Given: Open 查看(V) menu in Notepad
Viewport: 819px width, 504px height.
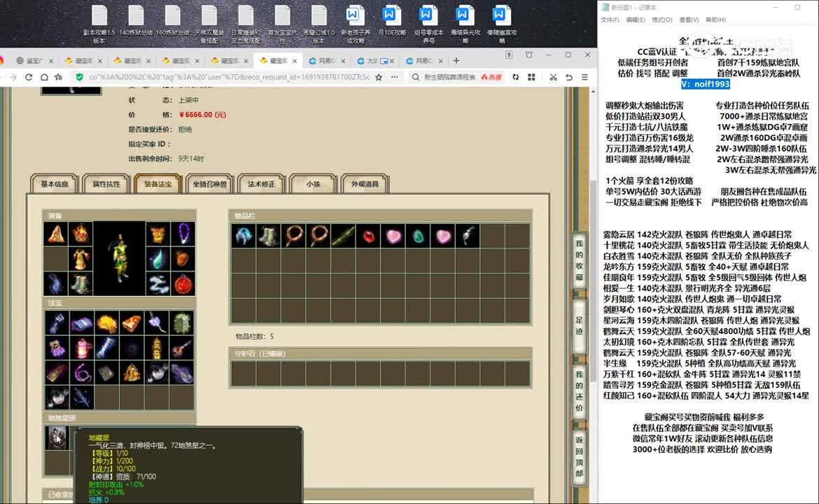Looking at the screenshot, I should tap(688, 20).
